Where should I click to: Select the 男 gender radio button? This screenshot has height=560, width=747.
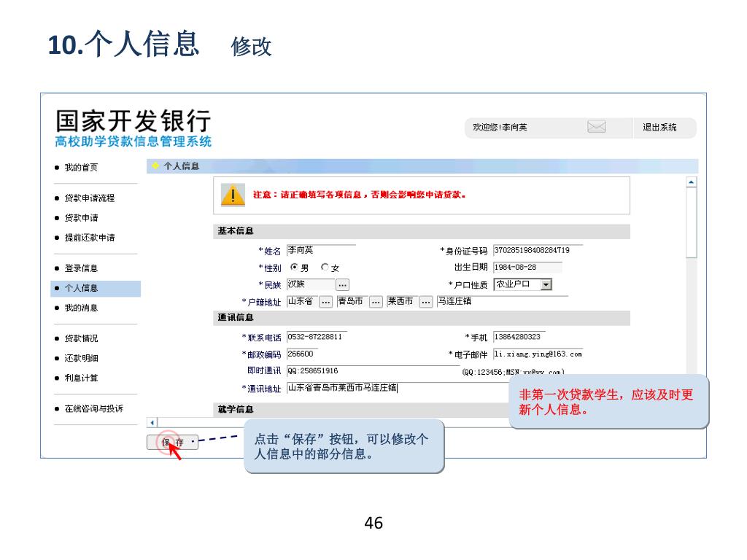click(x=294, y=267)
